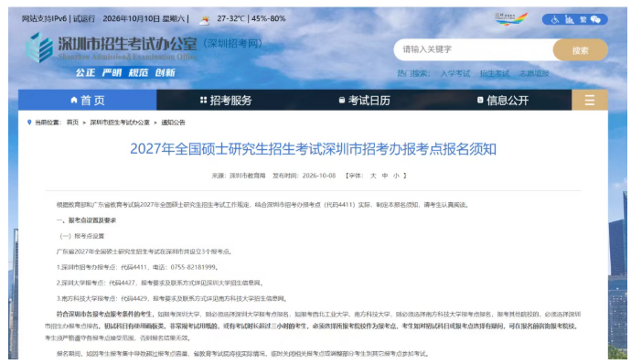631x364 pixels.
Task: Open the 首页 home tab
Action: [87, 100]
